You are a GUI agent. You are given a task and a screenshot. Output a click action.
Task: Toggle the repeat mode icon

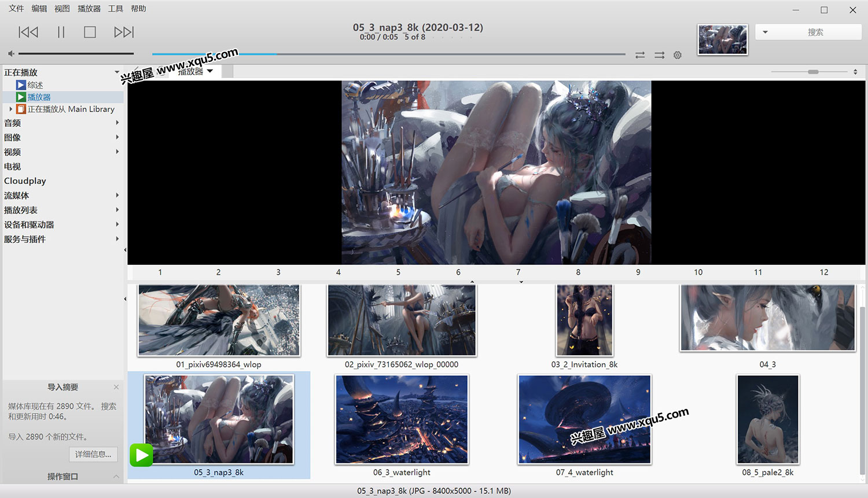tap(640, 55)
